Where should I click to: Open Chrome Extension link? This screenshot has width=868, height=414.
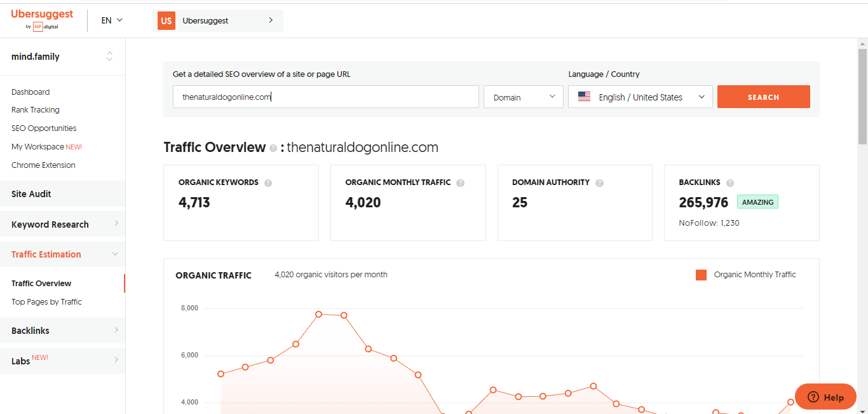(43, 165)
